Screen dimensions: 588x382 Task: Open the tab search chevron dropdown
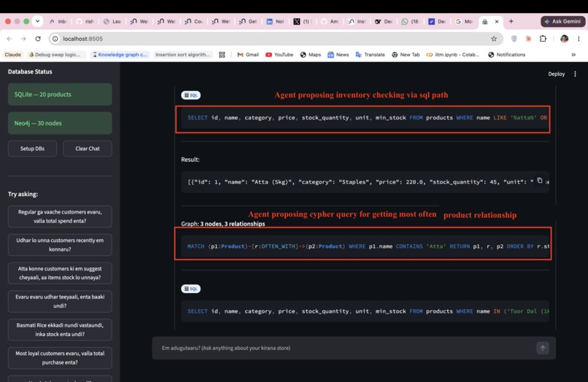coord(37,21)
